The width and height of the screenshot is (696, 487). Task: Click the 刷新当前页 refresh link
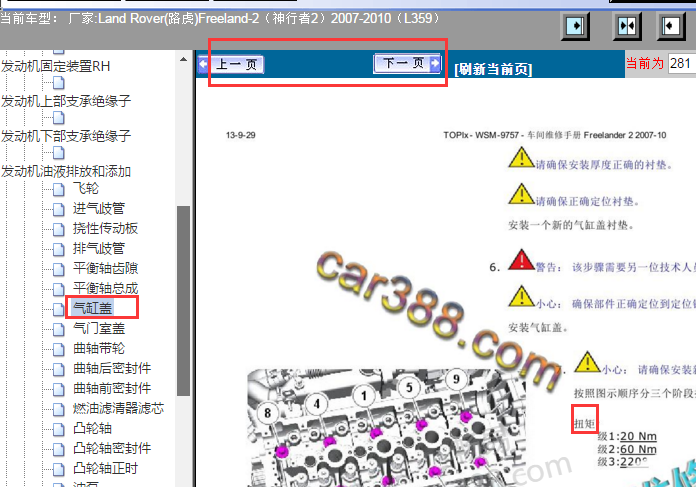(x=493, y=69)
